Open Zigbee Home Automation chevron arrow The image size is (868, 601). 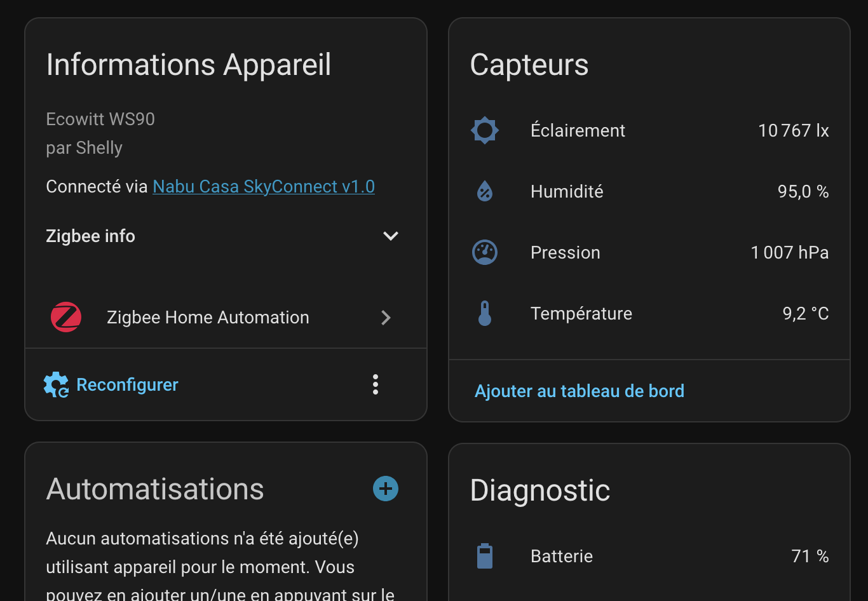386,318
